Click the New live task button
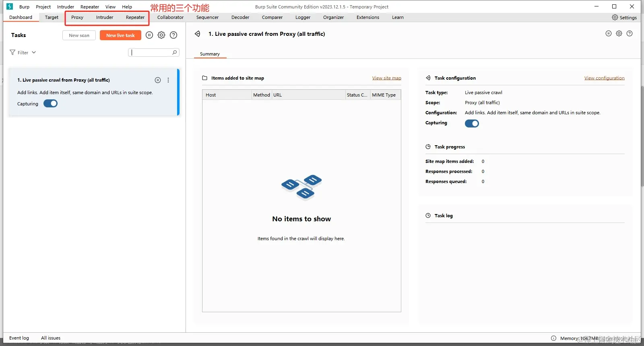 [x=120, y=35]
